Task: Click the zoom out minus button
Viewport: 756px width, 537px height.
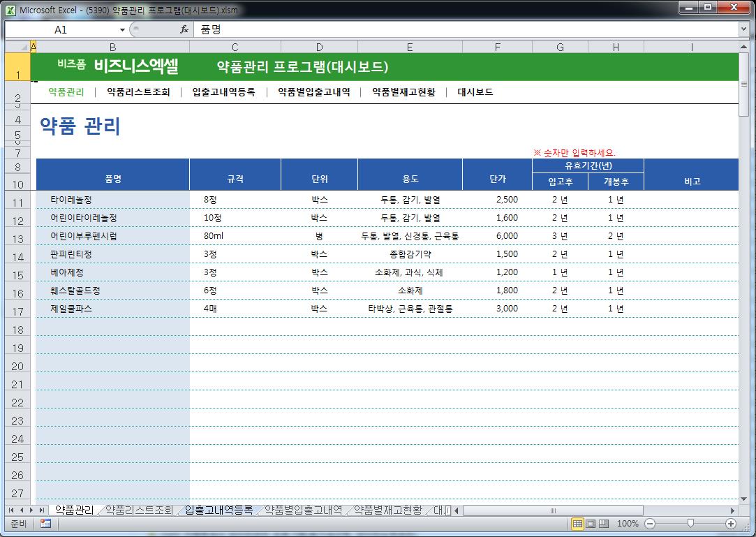Action: pyautogui.click(x=650, y=524)
